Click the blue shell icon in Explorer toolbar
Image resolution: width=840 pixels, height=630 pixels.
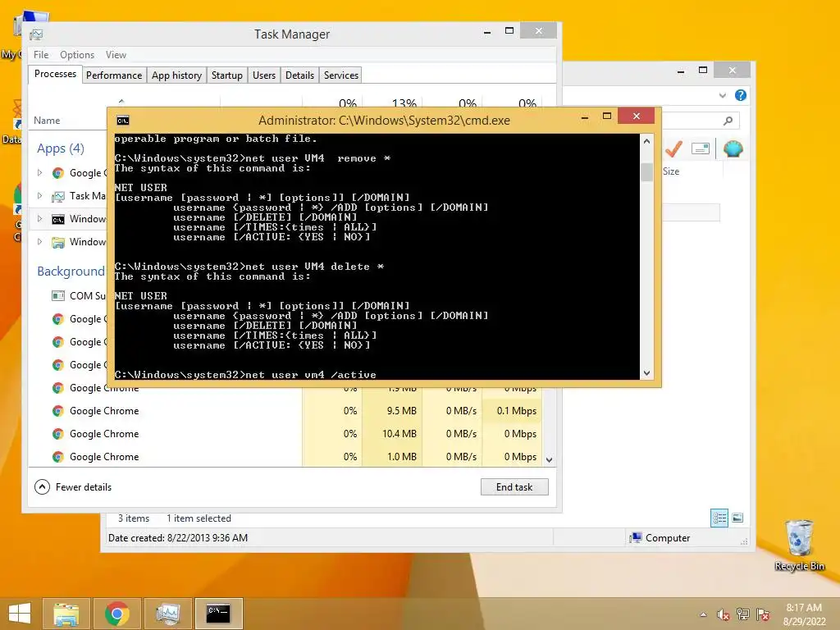(733, 148)
